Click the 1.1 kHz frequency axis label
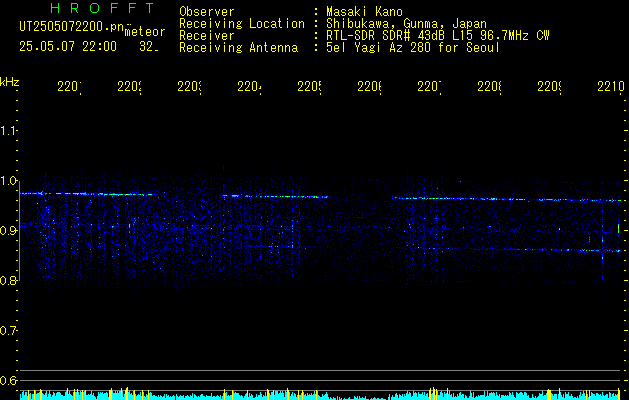Screen dimensions: 629x400 pos(8,131)
